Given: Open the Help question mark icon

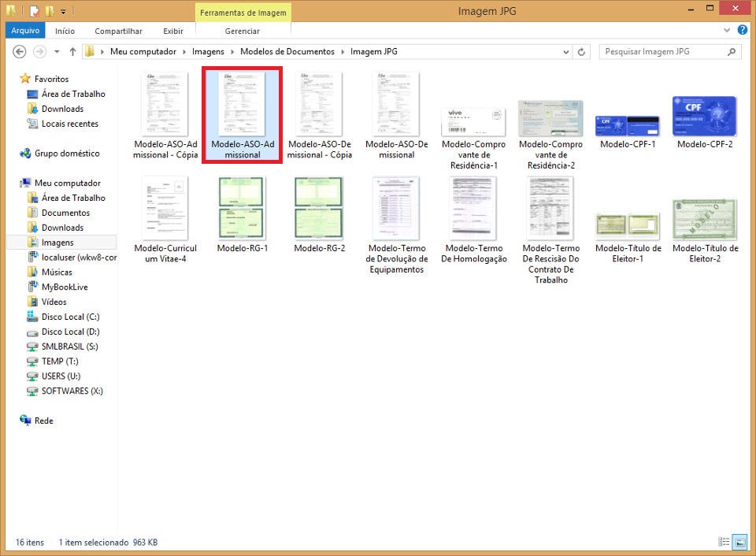Looking at the screenshot, I should pyautogui.click(x=743, y=30).
